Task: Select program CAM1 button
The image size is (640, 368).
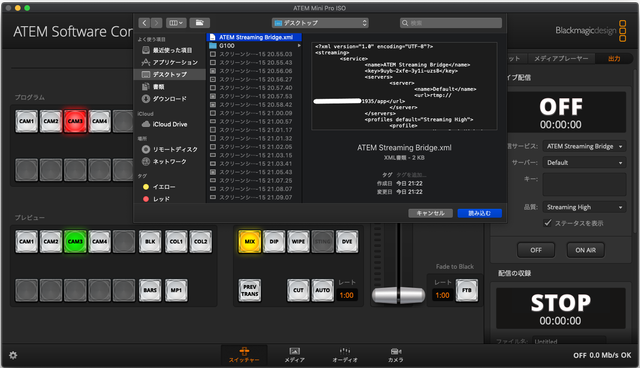Action: [x=27, y=121]
